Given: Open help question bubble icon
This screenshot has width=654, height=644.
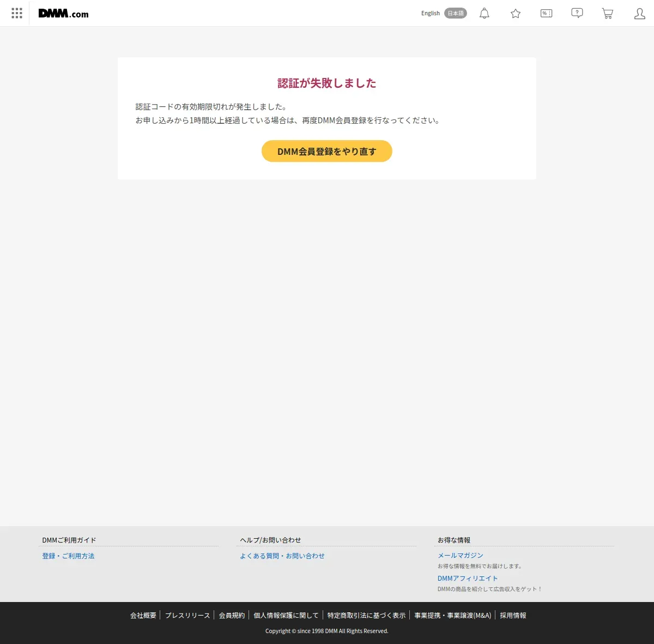Looking at the screenshot, I should pos(577,13).
